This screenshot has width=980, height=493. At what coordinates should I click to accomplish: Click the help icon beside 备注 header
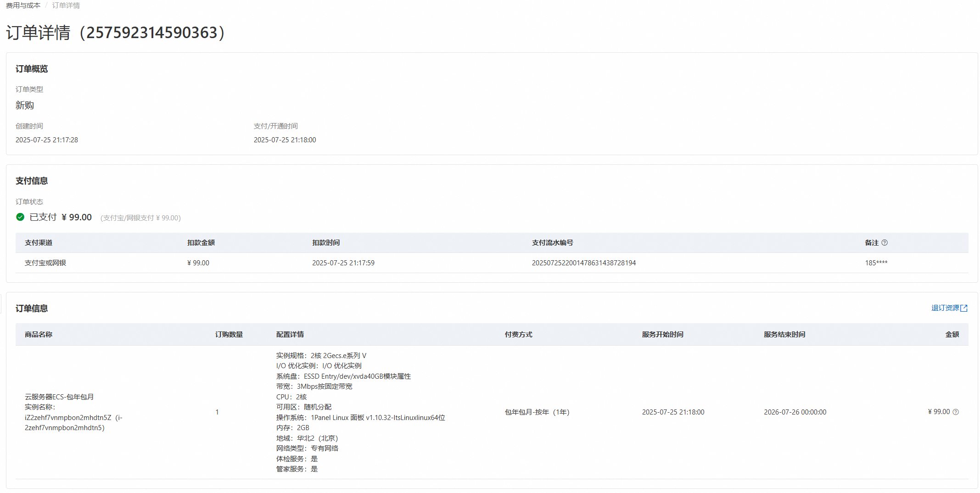(885, 243)
